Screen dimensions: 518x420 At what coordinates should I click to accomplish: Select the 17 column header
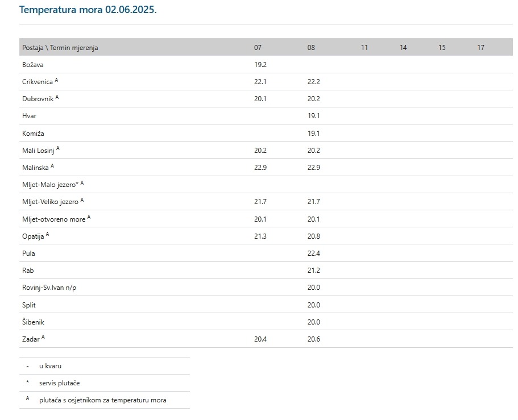click(x=480, y=48)
